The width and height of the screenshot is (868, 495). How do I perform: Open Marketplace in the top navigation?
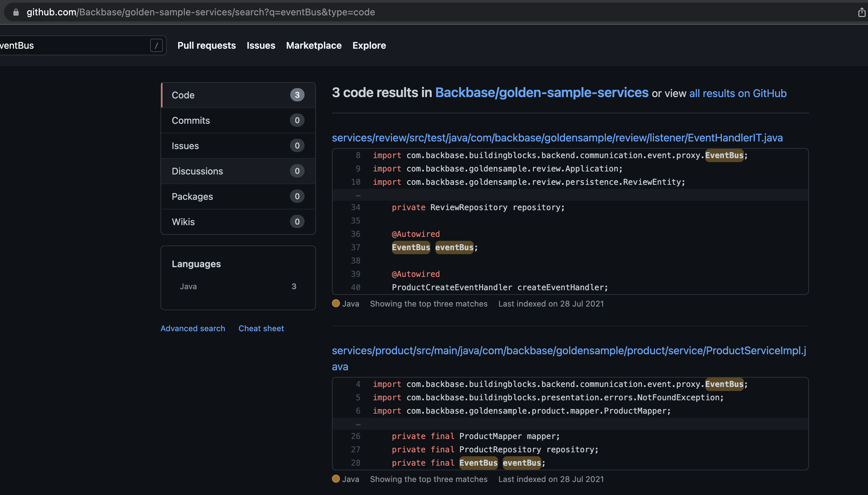pos(314,46)
